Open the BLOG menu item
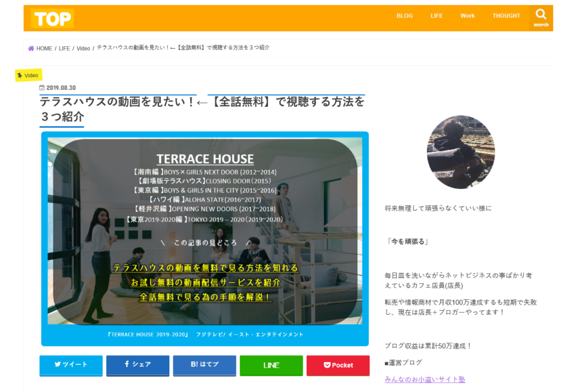This screenshot has width=580, height=392. 404,16
